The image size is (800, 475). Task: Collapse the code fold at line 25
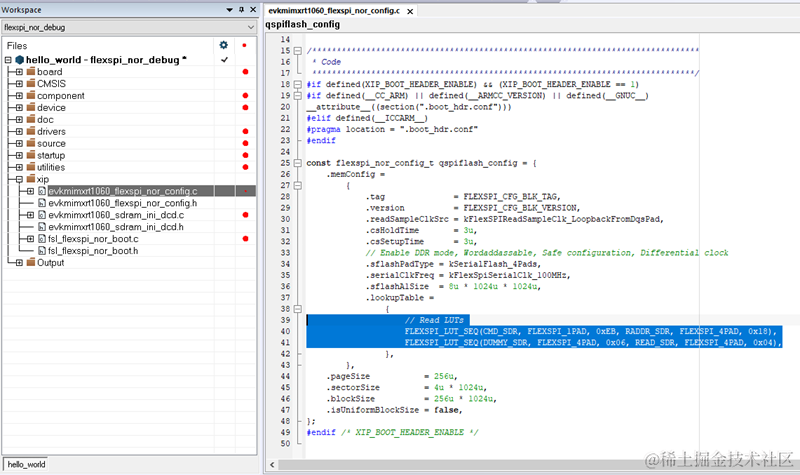click(x=297, y=163)
